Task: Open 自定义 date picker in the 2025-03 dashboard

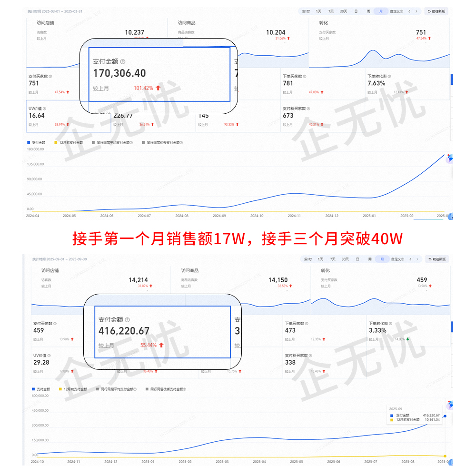Action: 396,11
